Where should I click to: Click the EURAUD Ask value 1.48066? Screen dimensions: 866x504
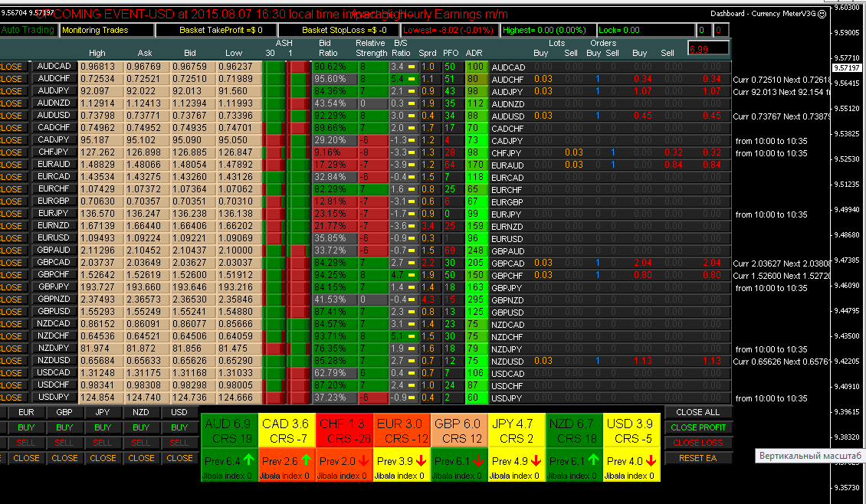coord(143,164)
